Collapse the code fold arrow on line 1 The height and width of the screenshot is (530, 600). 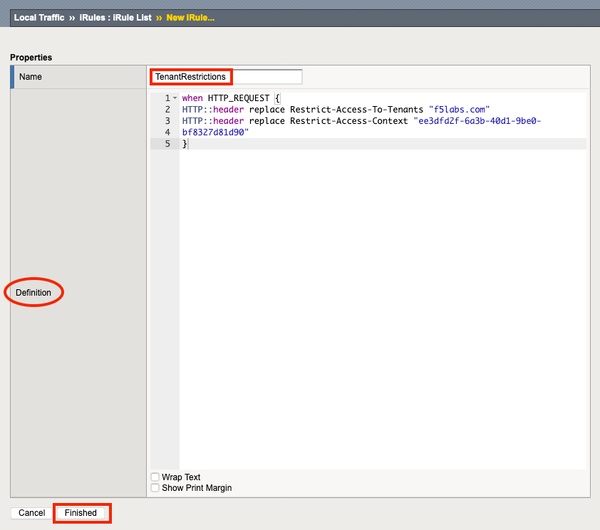(174, 98)
